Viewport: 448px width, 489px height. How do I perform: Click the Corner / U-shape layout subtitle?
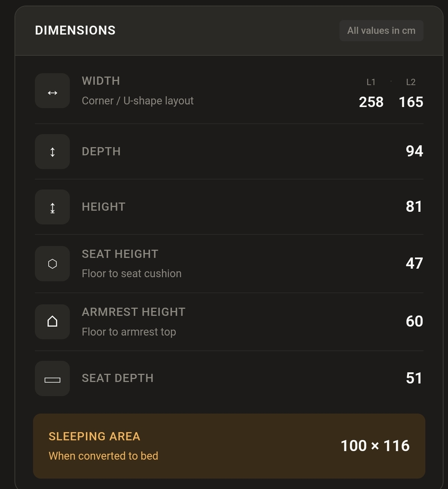pyautogui.click(x=137, y=101)
